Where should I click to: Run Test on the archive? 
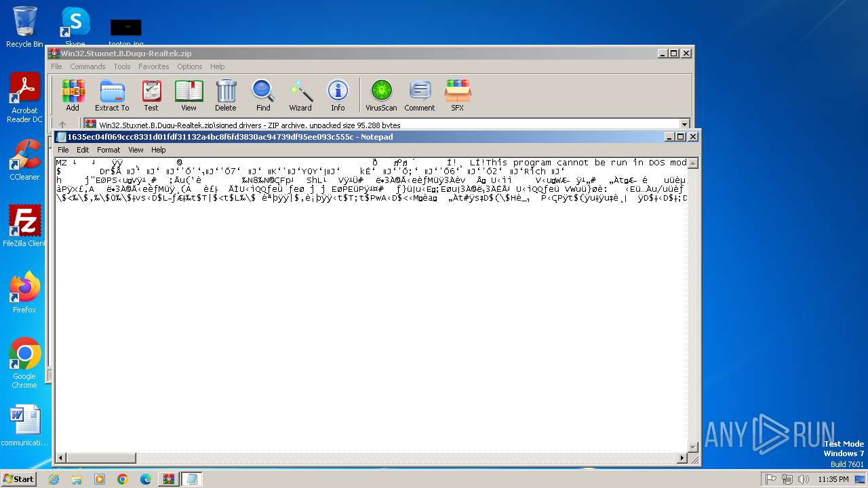[151, 96]
